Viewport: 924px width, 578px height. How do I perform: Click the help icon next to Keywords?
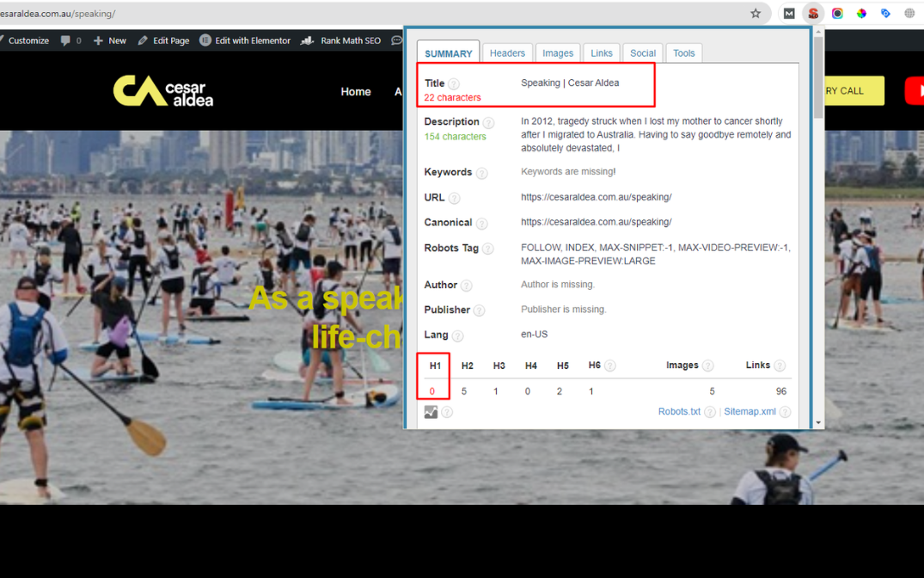481,173
